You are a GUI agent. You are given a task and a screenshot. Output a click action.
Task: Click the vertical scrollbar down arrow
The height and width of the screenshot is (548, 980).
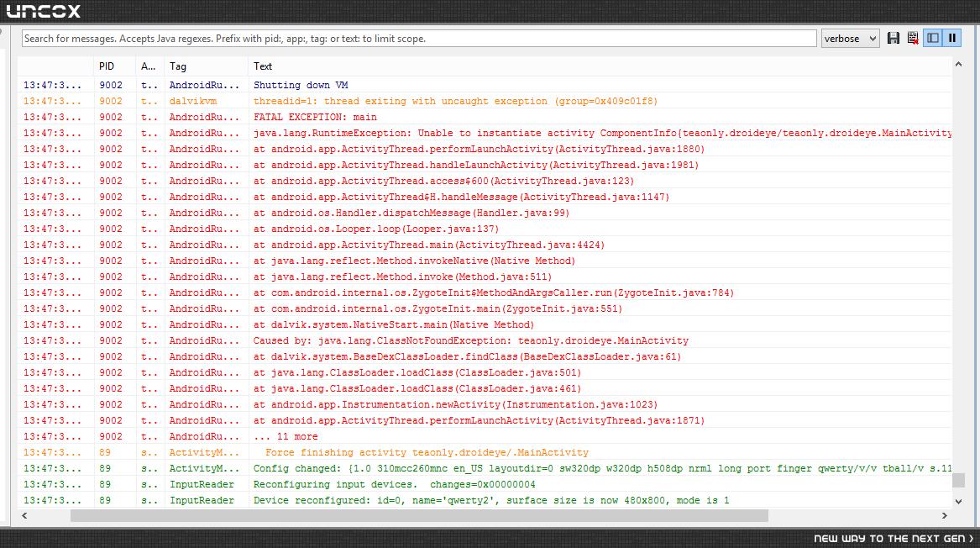958,501
